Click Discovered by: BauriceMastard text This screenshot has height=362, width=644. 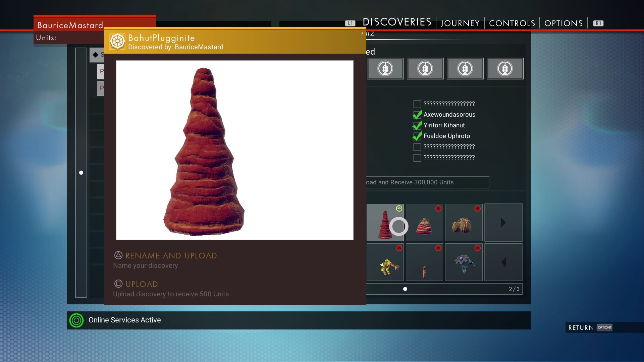176,47
